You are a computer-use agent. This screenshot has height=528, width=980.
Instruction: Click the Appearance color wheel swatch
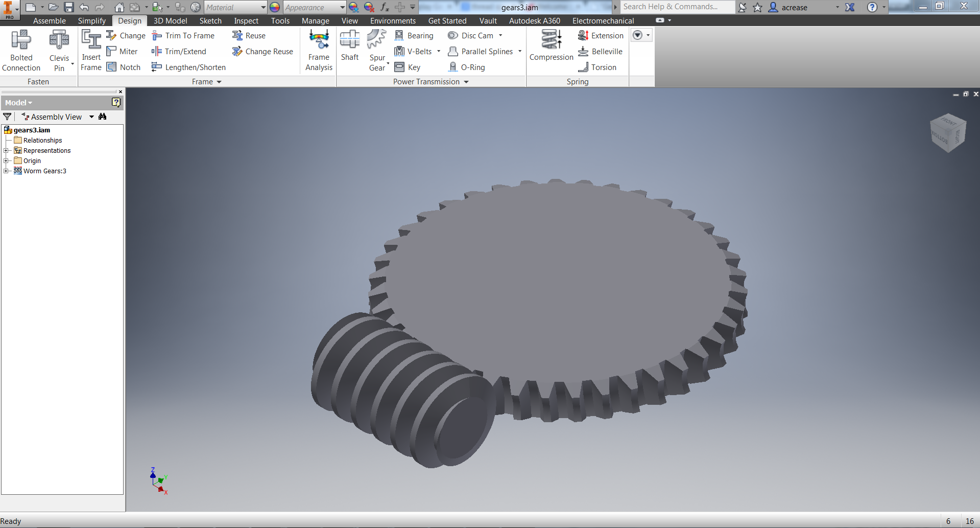275,7
